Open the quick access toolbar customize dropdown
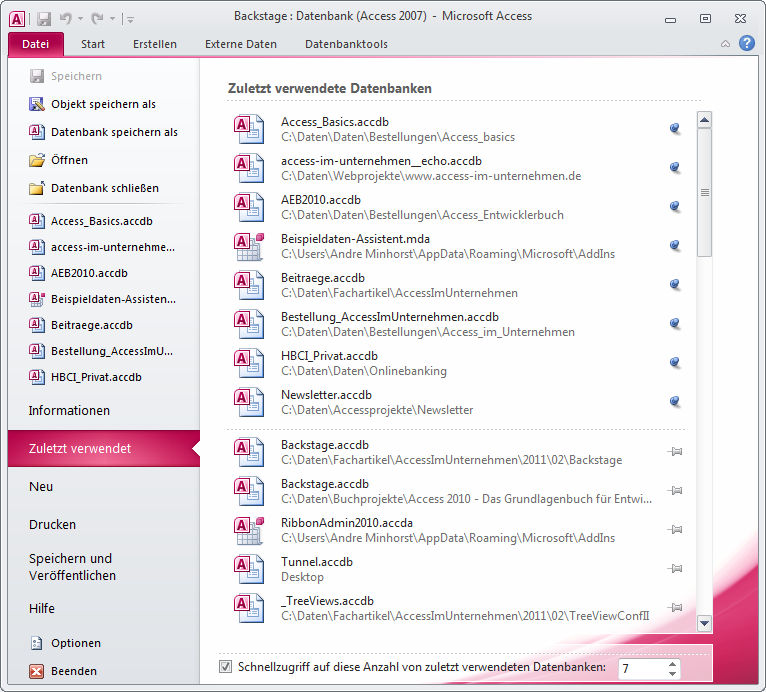Viewport: 766px width, 692px height. click(x=131, y=19)
